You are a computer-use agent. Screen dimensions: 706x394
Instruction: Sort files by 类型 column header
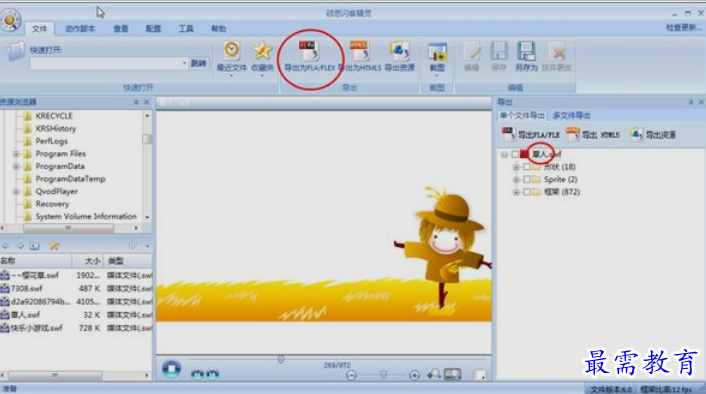[x=128, y=261]
